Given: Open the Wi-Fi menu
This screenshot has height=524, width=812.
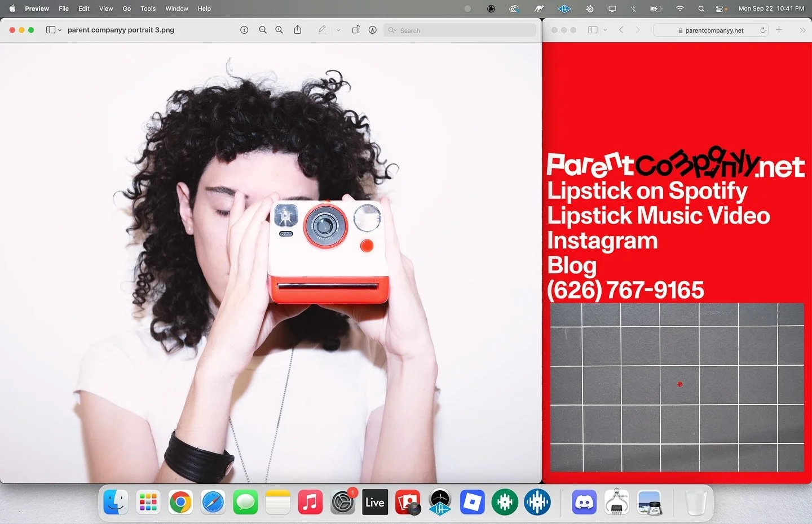Looking at the screenshot, I should coord(680,8).
